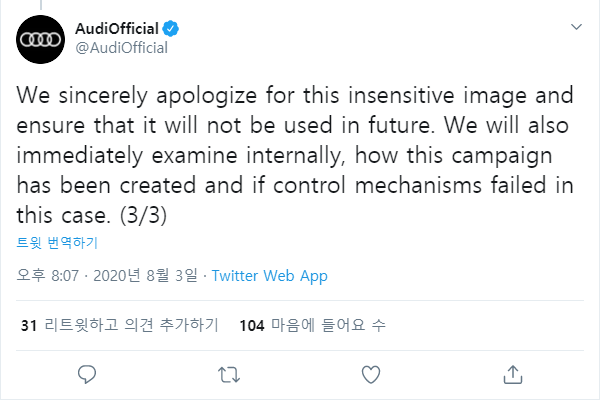This screenshot has height=400, width=600.
Task: Click the thread connector line above avatar
Action: pos(41,5)
